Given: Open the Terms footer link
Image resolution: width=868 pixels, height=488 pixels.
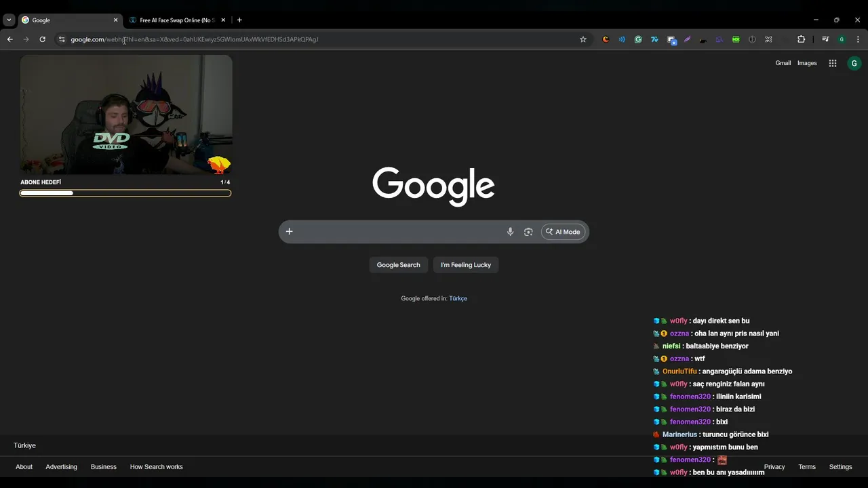Looking at the screenshot, I should coord(807,467).
